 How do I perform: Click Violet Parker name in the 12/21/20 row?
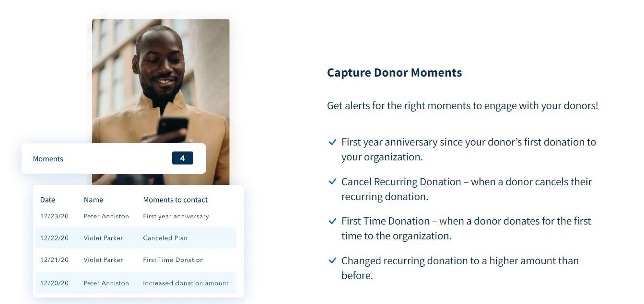tap(104, 260)
